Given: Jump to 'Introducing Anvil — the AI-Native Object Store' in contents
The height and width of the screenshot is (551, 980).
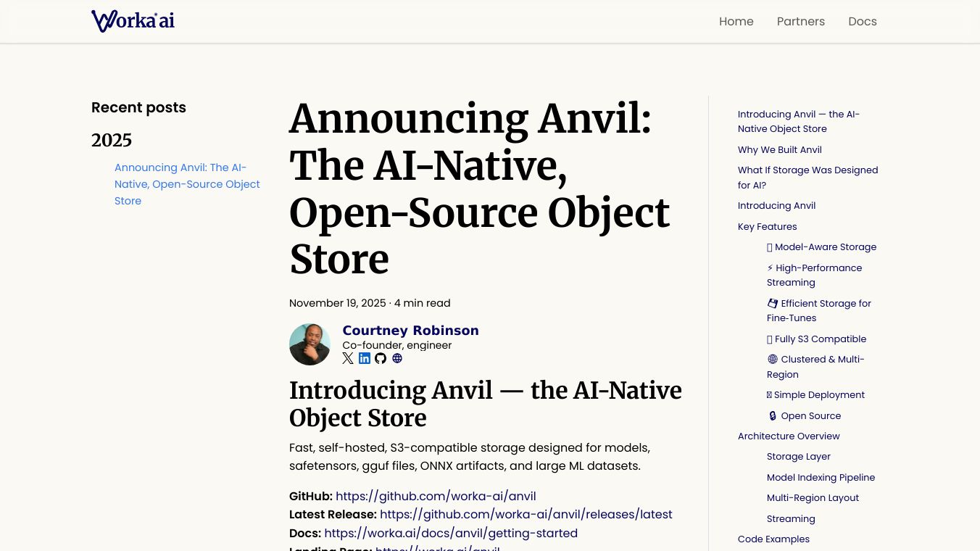Looking at the screenshot, I should coord(799,121).
